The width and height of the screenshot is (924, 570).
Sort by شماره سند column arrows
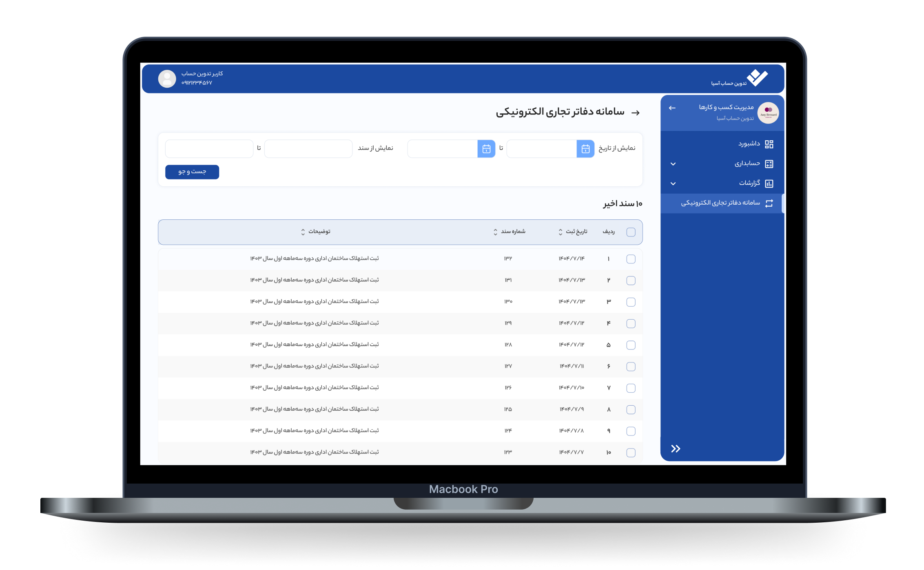[x=495, y=232]
